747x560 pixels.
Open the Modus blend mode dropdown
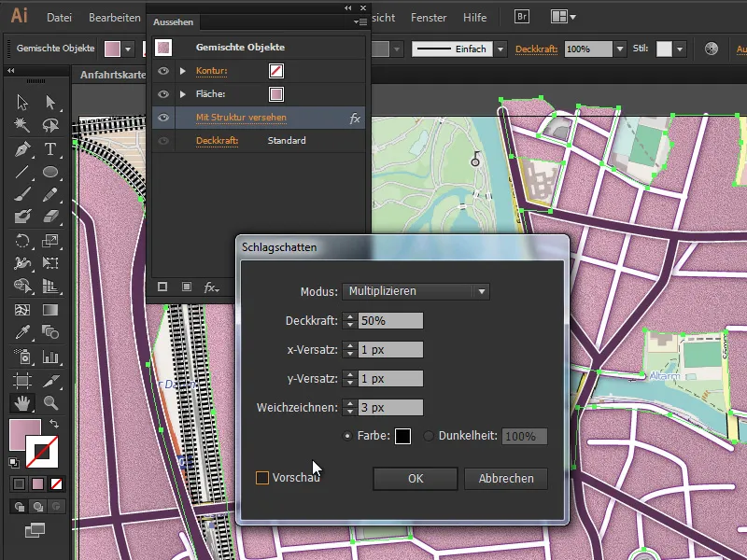[x=416, y=291]
